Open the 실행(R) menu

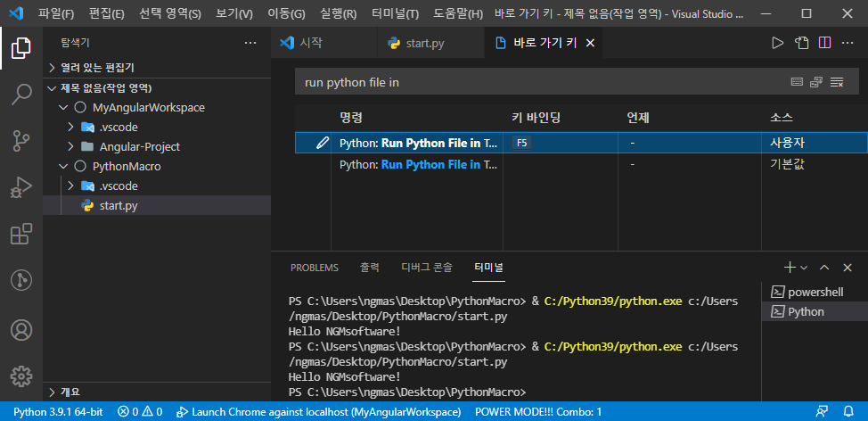[x=338, y=13]
